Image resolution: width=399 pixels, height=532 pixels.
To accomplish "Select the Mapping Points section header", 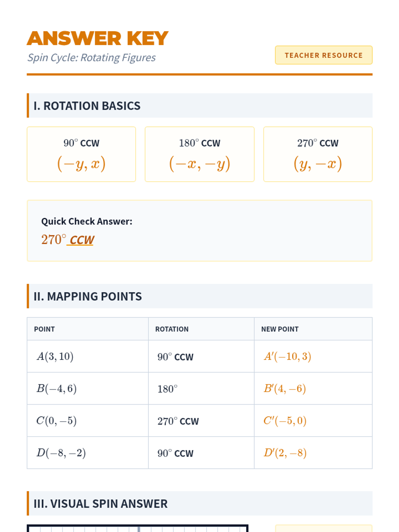I will pyautogui.click(x=88, y=296).
